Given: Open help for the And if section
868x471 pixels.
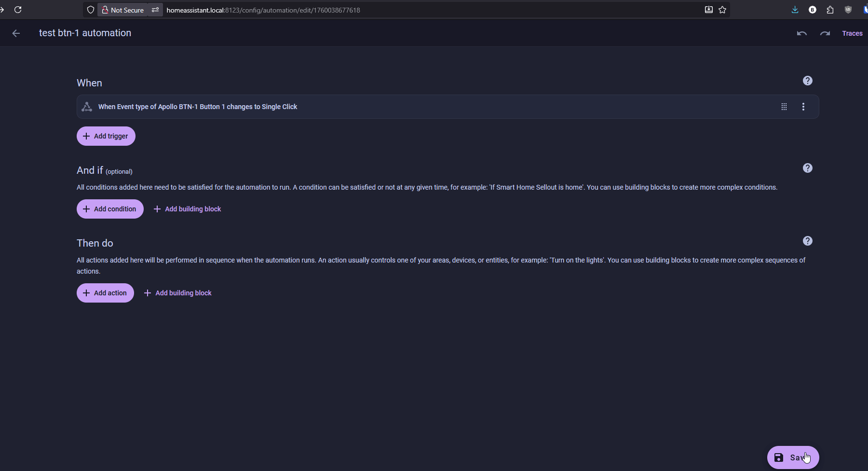Looking at the screenshot, I should [x=808, y=168].
